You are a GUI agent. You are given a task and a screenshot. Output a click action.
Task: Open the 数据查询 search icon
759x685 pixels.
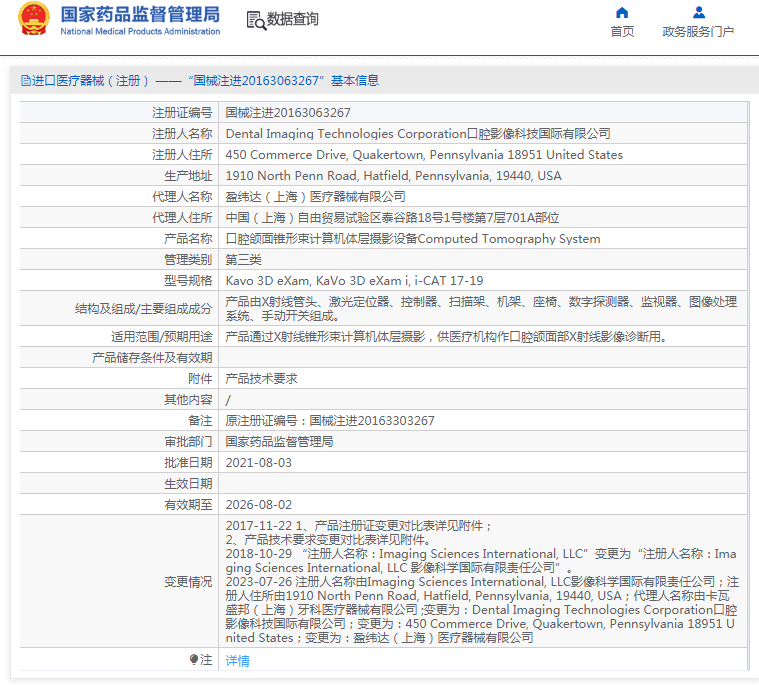(x=256, y=20)
